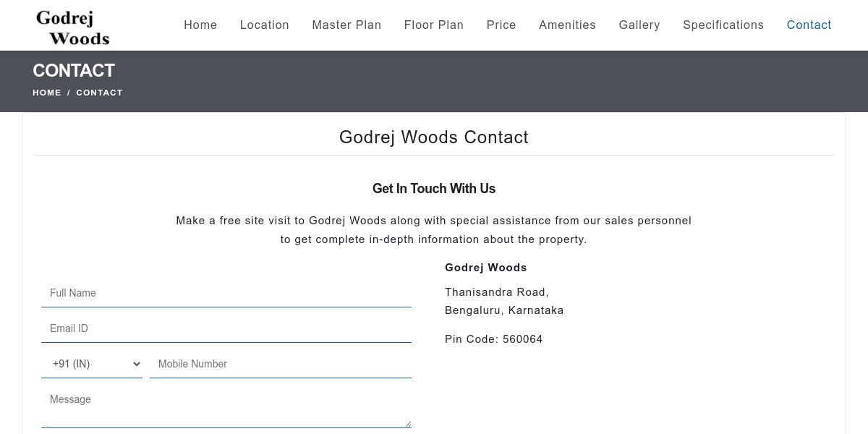Select the Mobile Number input
Screen dimensions: 868x434
pos(280,364)
